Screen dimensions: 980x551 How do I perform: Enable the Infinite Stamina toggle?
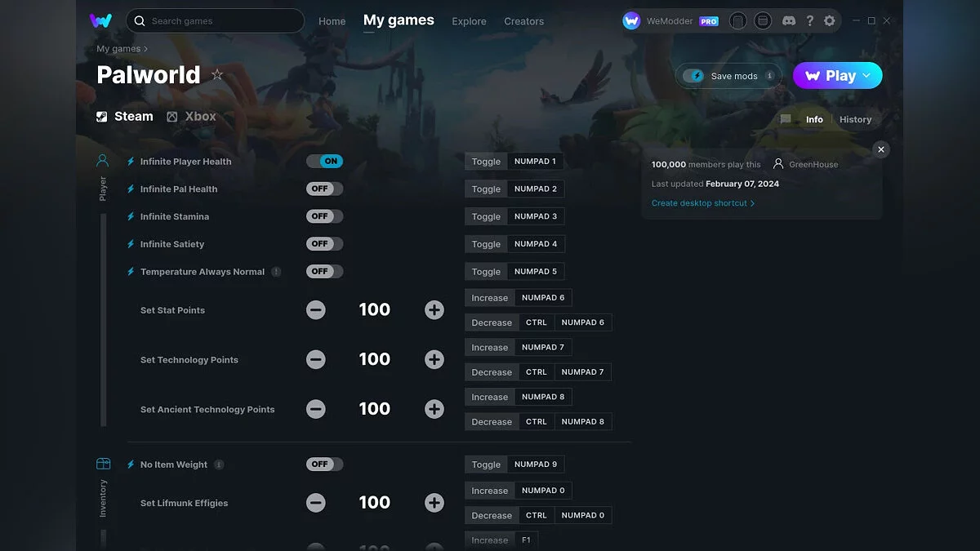tap(324, 216)
